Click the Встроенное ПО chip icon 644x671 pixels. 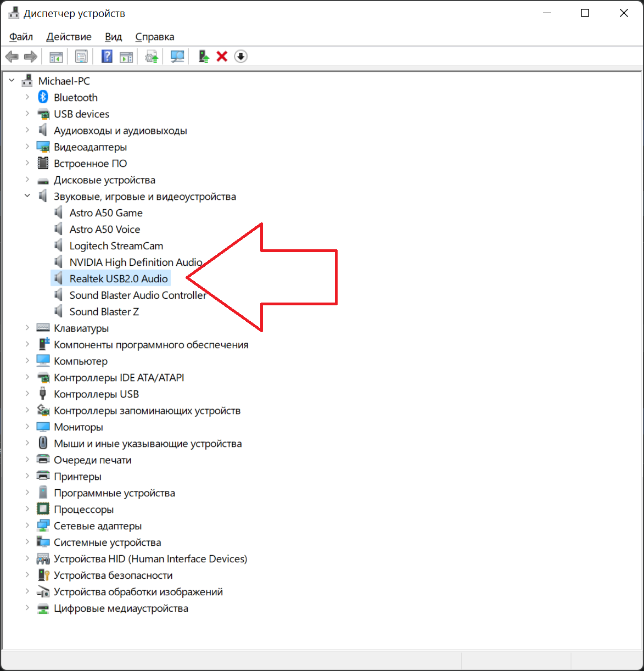pos(43,163)
